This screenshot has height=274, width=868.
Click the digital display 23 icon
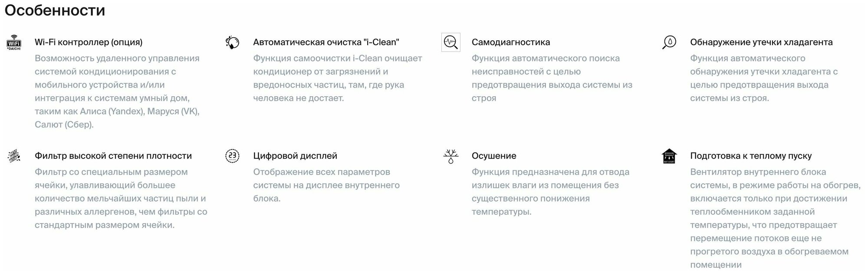(232, 156)
